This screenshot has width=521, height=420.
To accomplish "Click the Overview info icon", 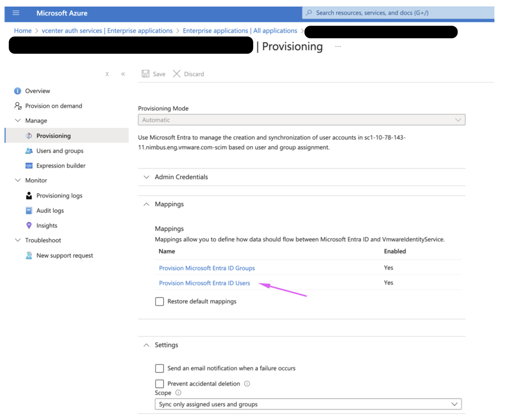I will [18, 91].
